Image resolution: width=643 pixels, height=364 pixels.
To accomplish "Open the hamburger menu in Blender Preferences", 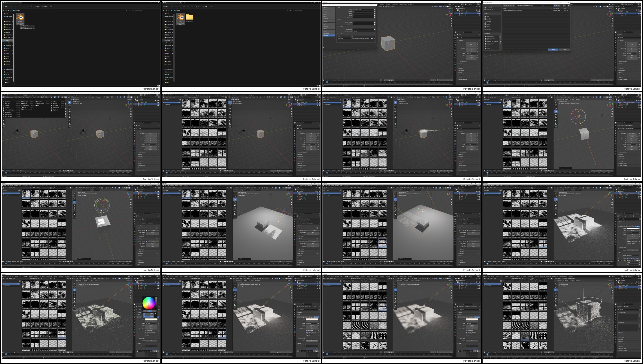I will point(323,47).
